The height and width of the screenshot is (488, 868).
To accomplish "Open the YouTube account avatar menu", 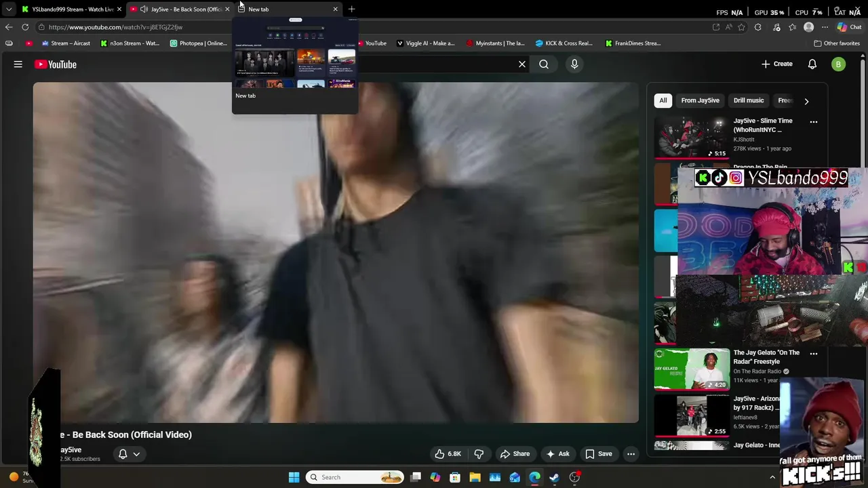I will (839, 64).
